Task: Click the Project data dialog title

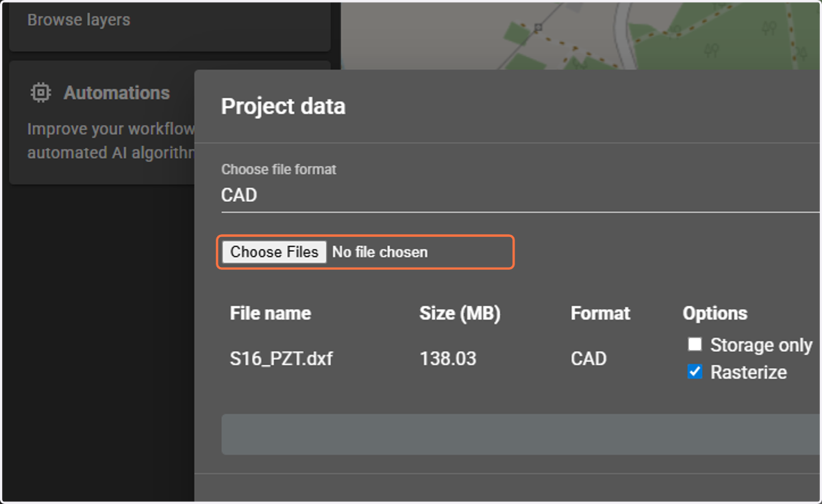Action: tap(283, 107)
